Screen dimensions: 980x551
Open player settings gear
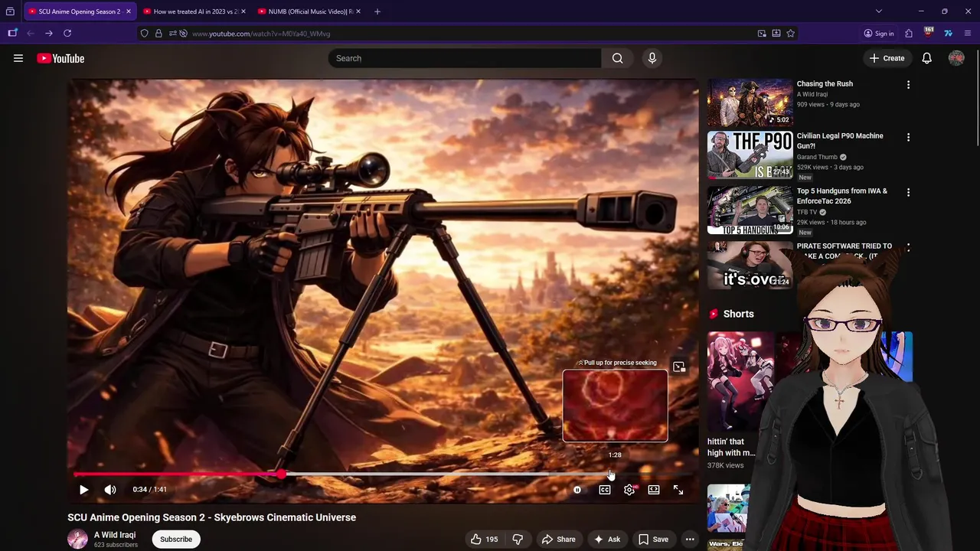click(629, 490)
